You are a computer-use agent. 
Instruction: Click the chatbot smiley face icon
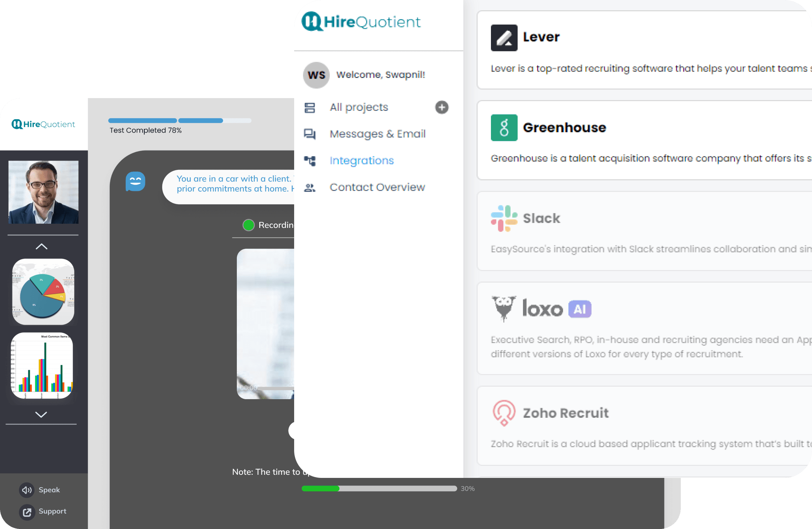pos(135,181)
